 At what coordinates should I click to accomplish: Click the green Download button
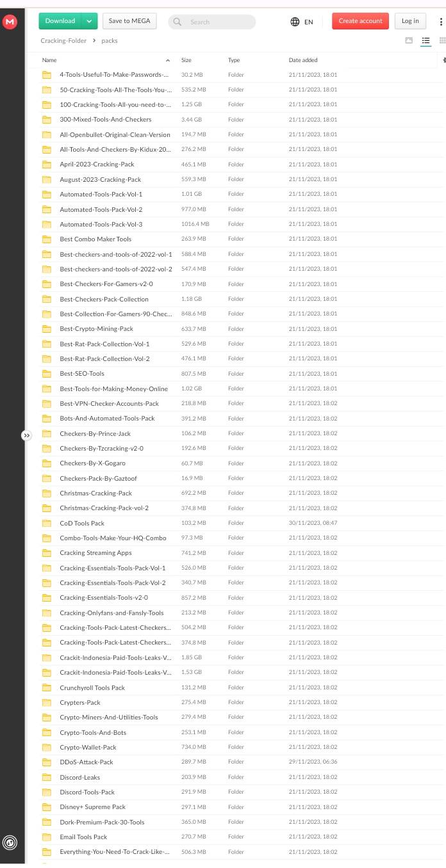click(60, 21)
